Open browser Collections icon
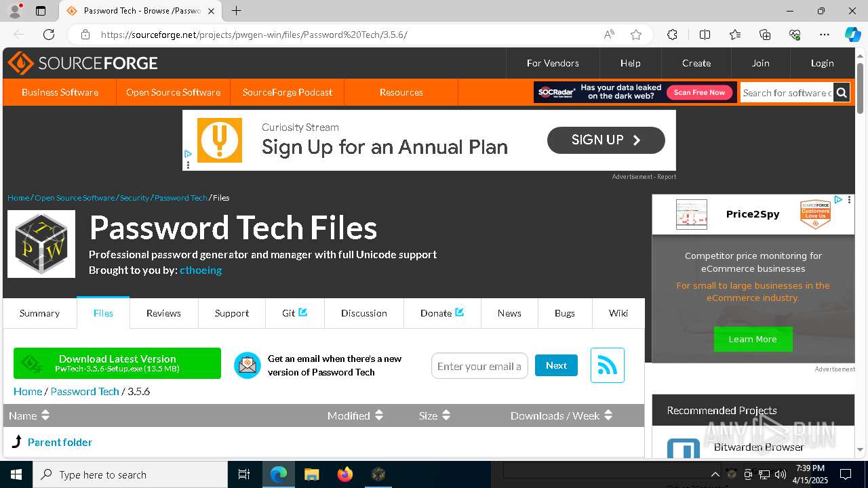Image resolution: width=868 pixels, height=488 pixels. click(765, 35)
